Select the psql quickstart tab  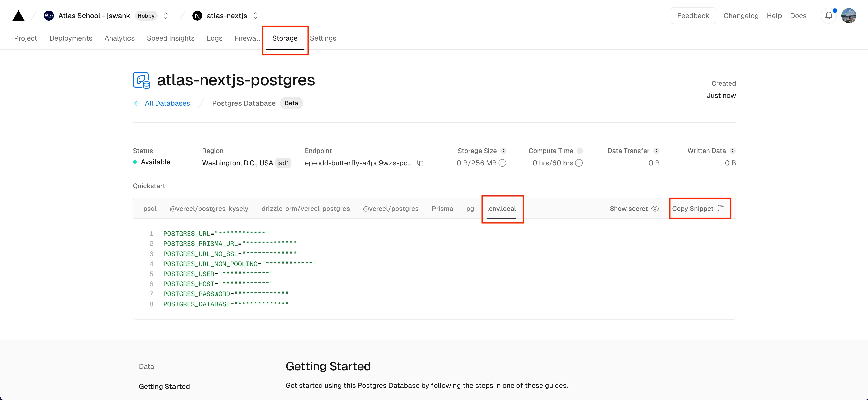pos(150,209)
